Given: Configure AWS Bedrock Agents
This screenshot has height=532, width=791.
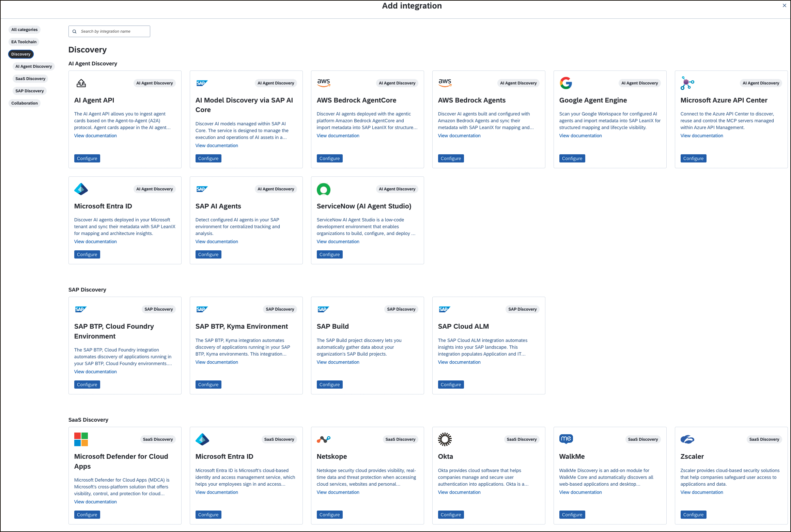Looking at the screenshot, I should pos(451,158).
